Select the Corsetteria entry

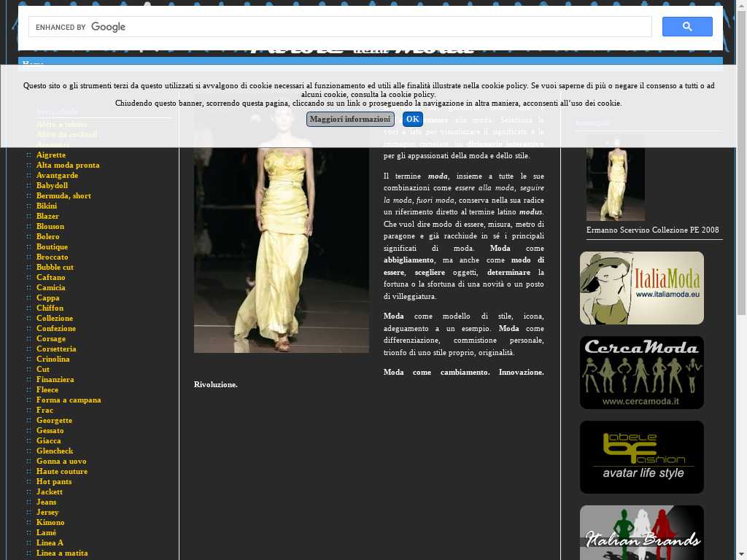pyautogui.click(x=56, y=349)
